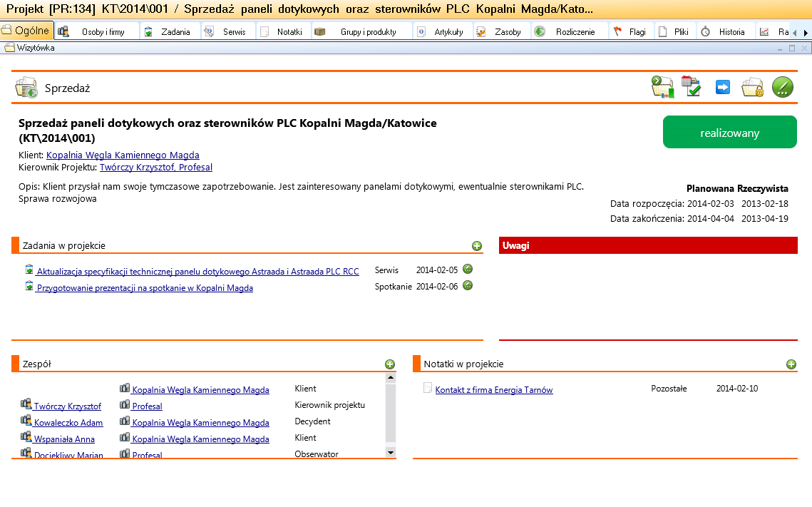
Task: Open the Notatki tab
Action: click(284, 31)
